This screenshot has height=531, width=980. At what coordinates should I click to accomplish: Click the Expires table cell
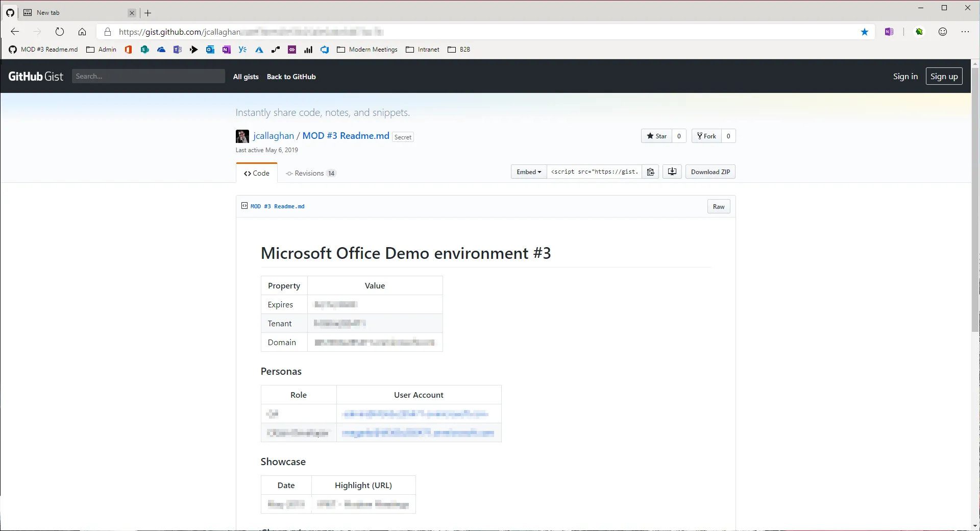[284, 304]
